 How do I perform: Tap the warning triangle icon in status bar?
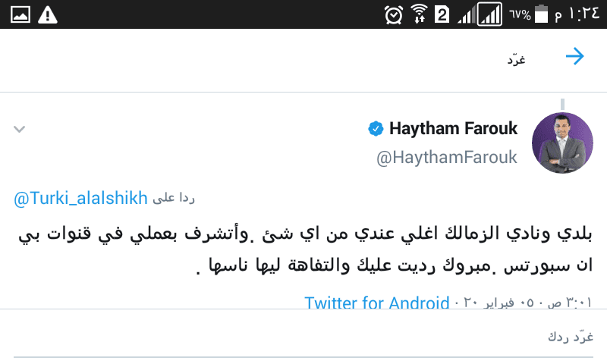pos(48,15)
